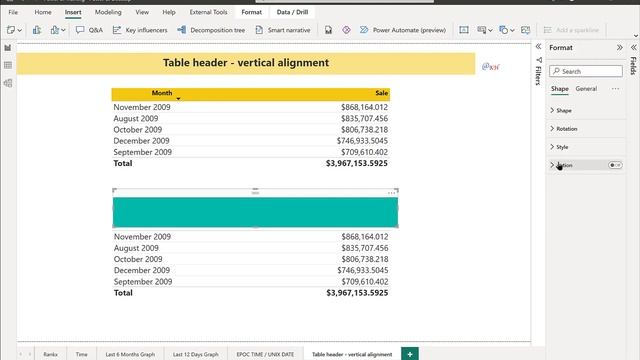Select the teal rectangle shape
The image size is (640, 360).
256,212
